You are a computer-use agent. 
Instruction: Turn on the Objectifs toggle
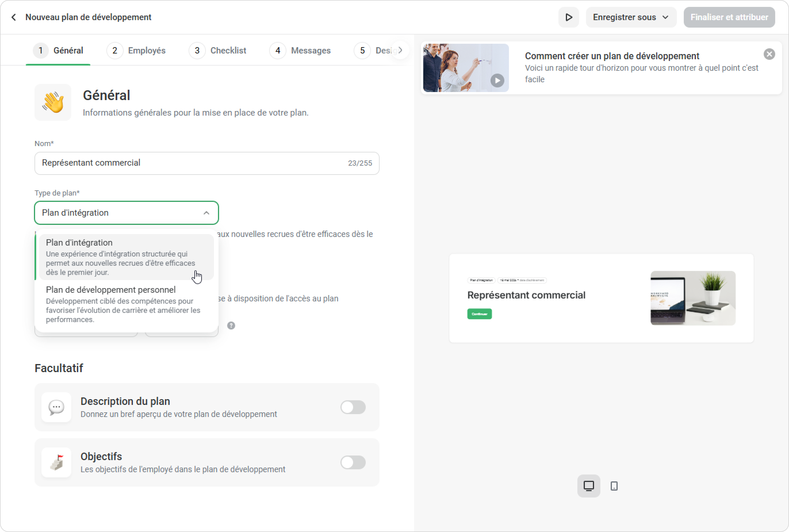353,462
